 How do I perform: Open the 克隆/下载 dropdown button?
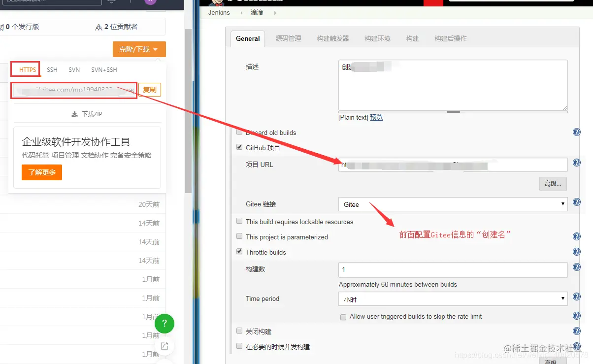pyautogui.click(x=139, y=49)
